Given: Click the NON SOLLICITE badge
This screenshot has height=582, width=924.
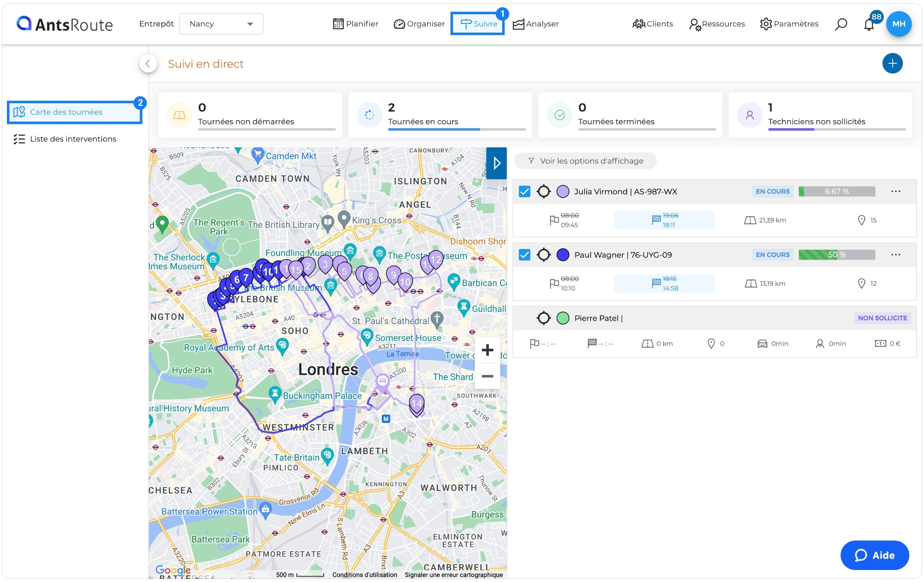Looking at the screenshot, I should tap(882, 318).
